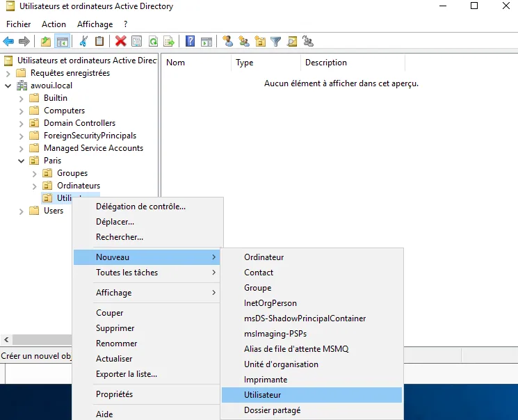
Task: Expand the Domain Controllers node
Action: click(x=21, y=124)
